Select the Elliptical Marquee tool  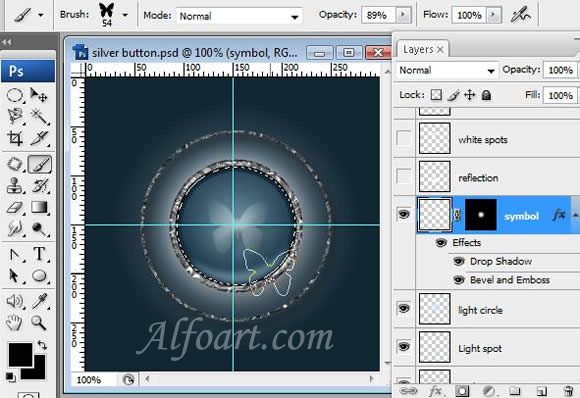click(15, 96)
